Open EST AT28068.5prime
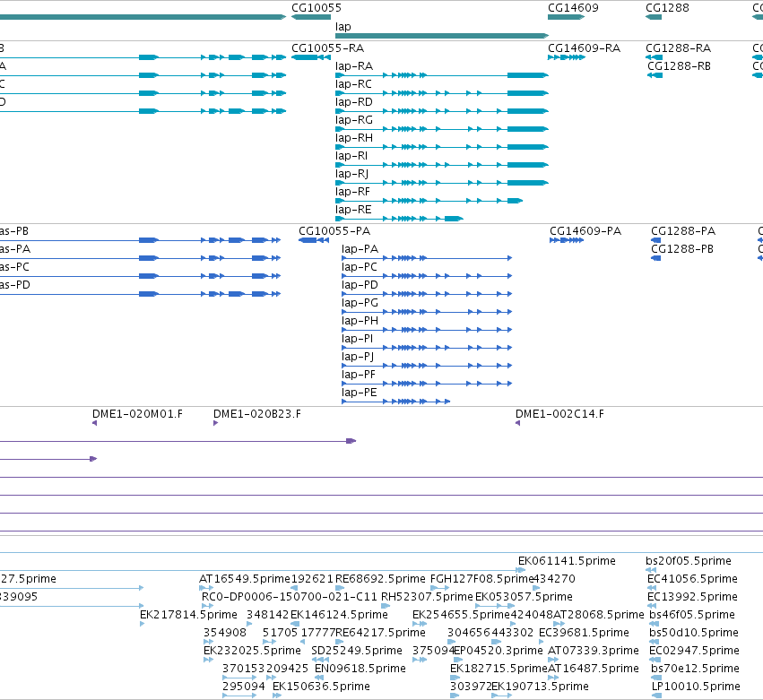763x700 pixels. tap(599, 615)
